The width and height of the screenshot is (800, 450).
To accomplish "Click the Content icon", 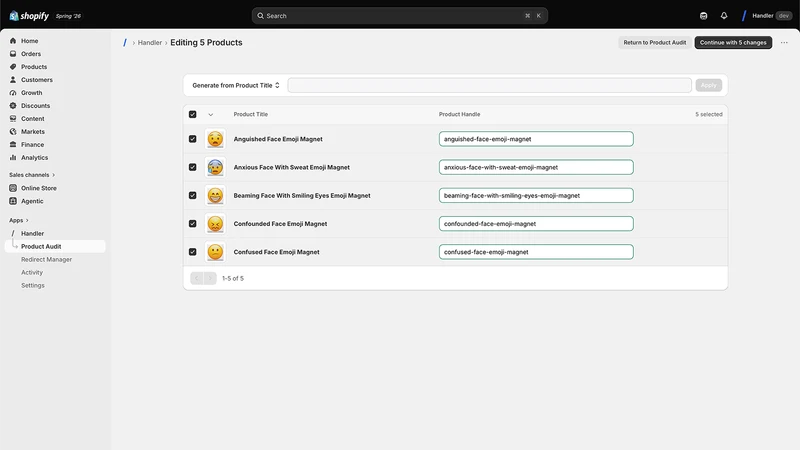I will coord(13,118).
